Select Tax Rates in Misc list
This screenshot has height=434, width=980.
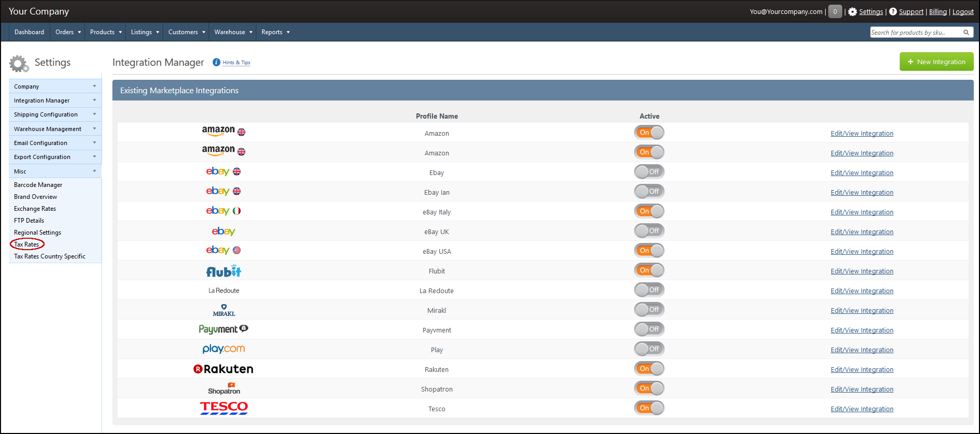pyautogui.click(x=26, y=244)
